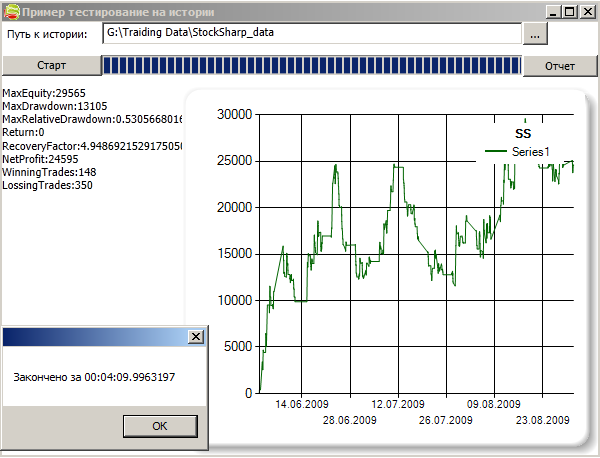Image resolution: width=600 pixels, height=458 pixels.
Task: Click the WinningTrades:148 statistic text
Action: point(48,172)
